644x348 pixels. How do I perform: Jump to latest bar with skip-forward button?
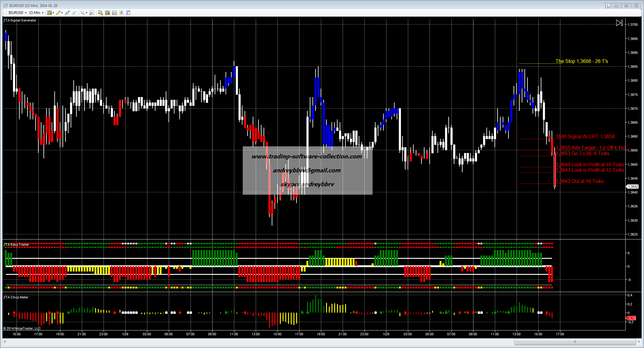point(619,23)
